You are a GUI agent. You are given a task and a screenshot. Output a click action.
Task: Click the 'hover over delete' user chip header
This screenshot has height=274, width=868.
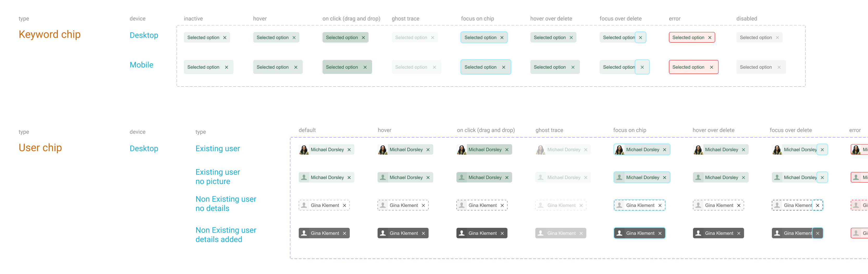(x=713, y=130)
